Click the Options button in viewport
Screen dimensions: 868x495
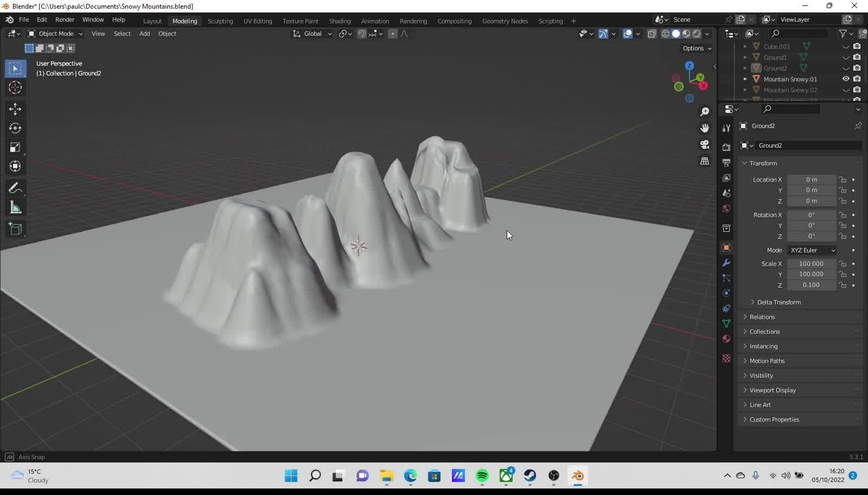click(697, 48)
